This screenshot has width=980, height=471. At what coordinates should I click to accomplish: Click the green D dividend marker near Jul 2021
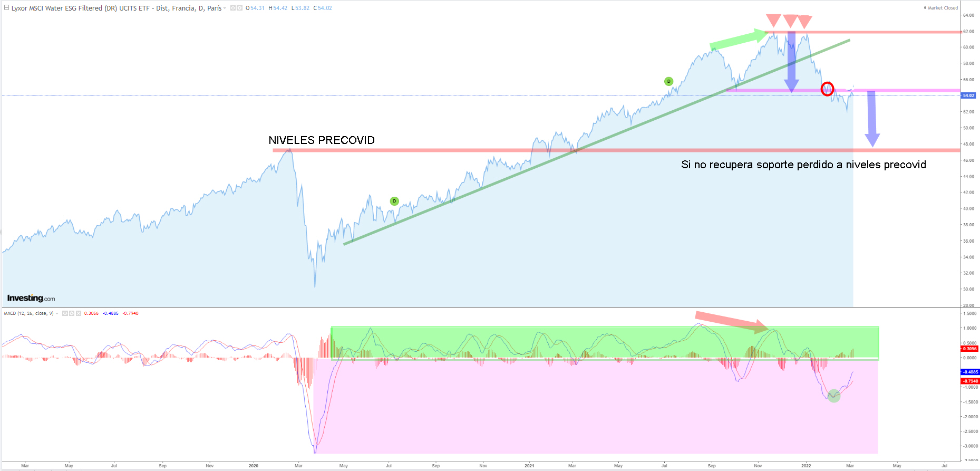[668, 81]
